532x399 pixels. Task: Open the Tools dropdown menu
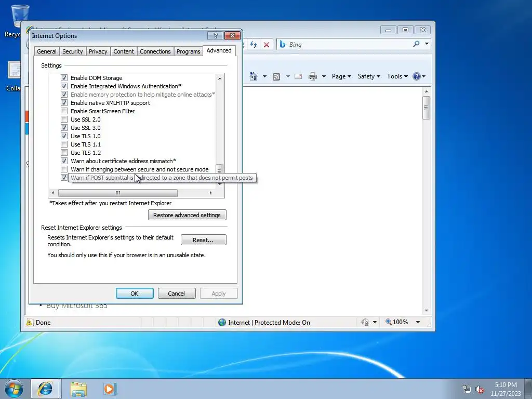coord(397,76)
